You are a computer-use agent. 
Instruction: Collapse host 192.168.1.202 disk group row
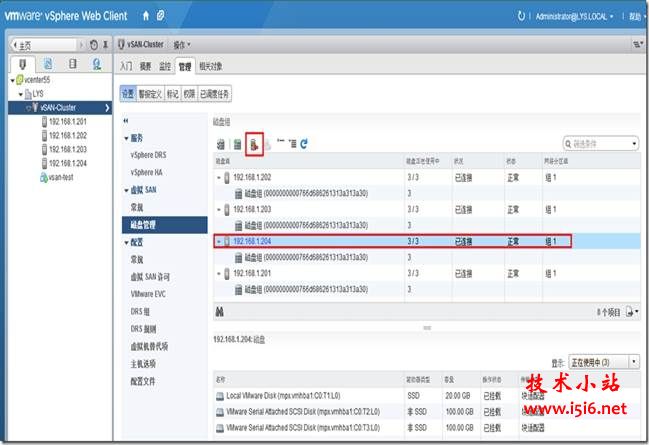[x=219, y=178]
